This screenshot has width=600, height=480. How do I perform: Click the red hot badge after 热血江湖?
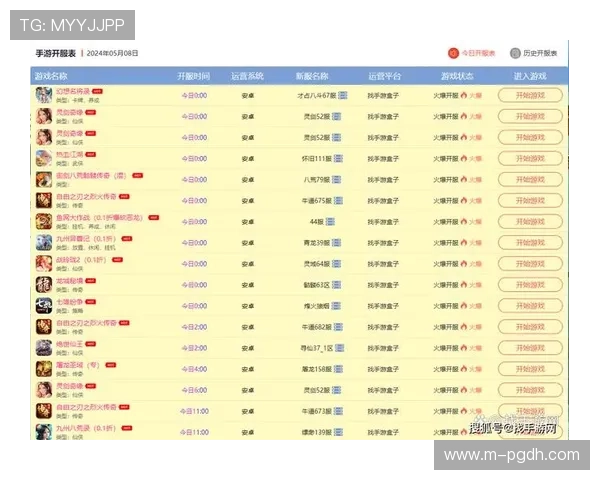coord(91,155)
